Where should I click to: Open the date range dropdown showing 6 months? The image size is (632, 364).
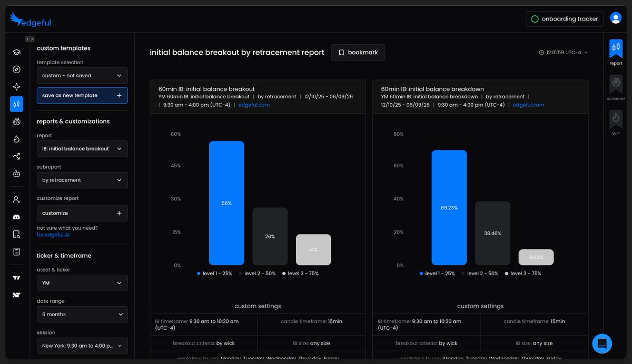[x=82, y=314]
